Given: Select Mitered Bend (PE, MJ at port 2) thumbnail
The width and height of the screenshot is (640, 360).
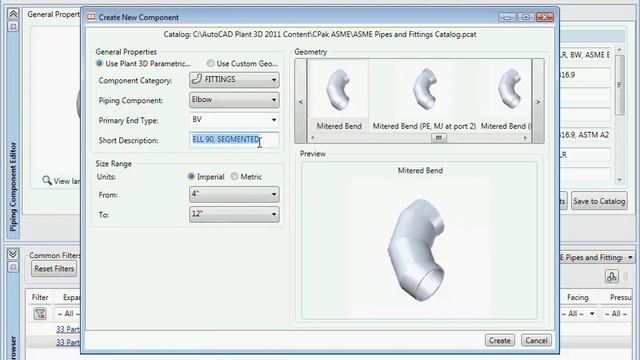Looking at the screenshot, I should pyautogui.click(x=424, y=96).
